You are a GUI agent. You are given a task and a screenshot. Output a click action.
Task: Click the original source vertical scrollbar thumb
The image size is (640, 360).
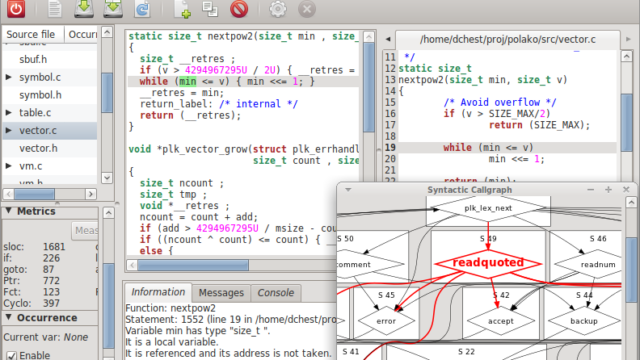[627, 122]
